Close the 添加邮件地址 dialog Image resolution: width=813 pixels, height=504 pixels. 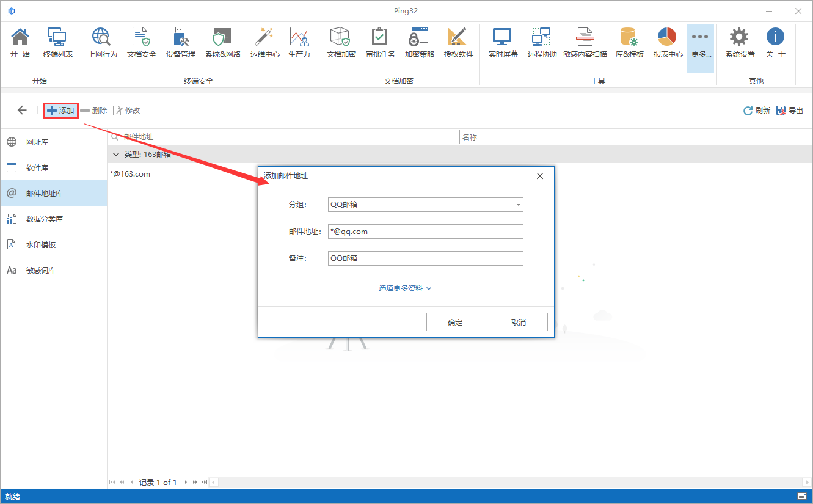pos(539,176)
